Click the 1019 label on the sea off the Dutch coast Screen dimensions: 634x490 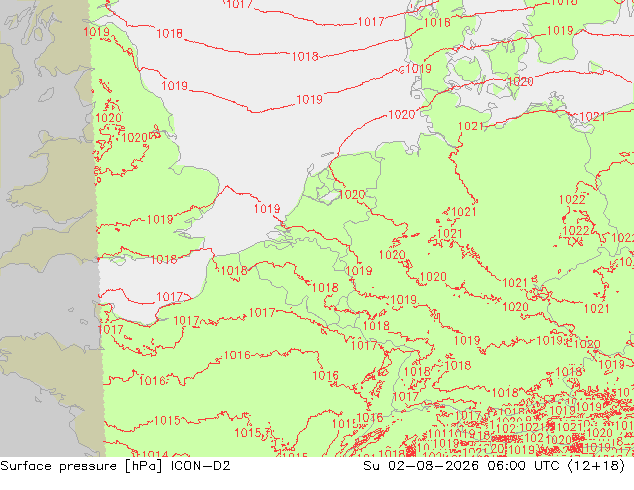point(267,209)
